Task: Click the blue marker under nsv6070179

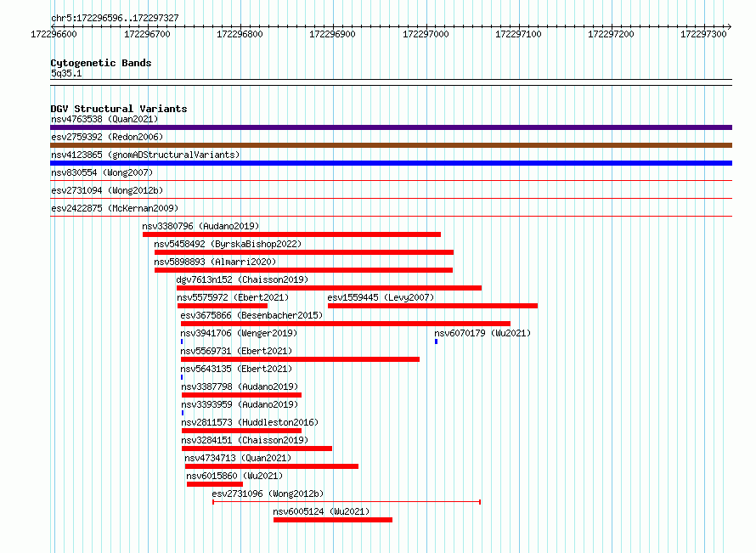Action: tap(437, 341)
